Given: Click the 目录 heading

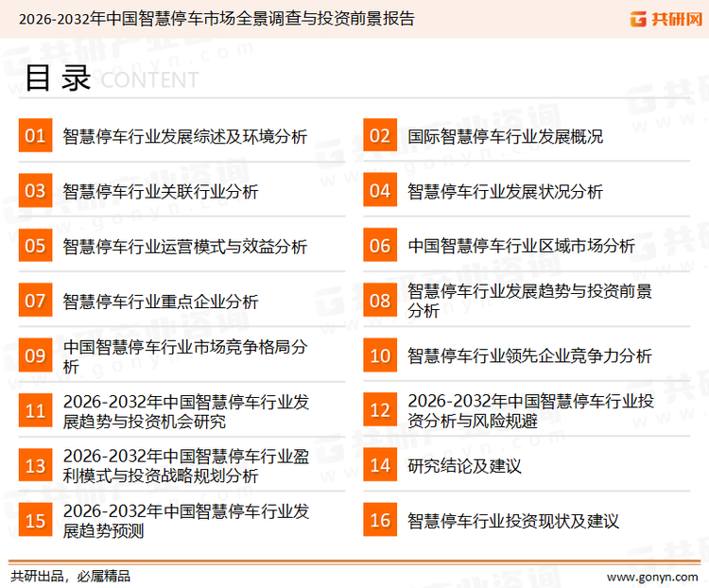Looking at the screenshot, I should [x=58, y=78].
